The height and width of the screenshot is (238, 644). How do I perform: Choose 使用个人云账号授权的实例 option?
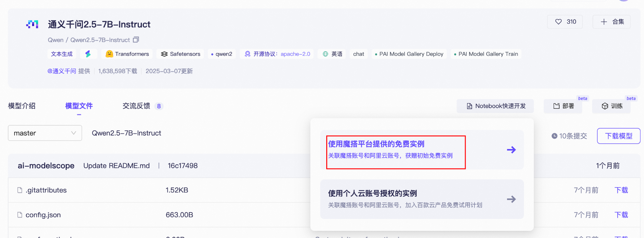click(x=422, y=199)
